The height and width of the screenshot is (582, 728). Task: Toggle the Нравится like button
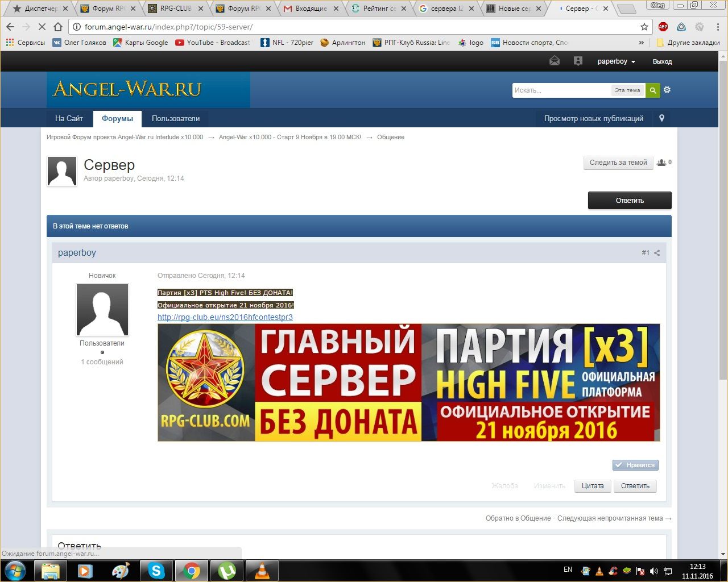click(x=635, y=465)
